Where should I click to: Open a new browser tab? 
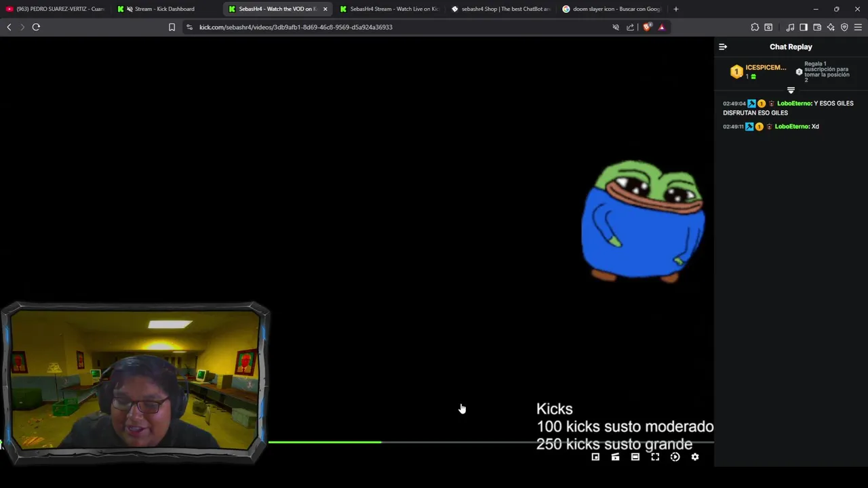[x=675, y=9]
